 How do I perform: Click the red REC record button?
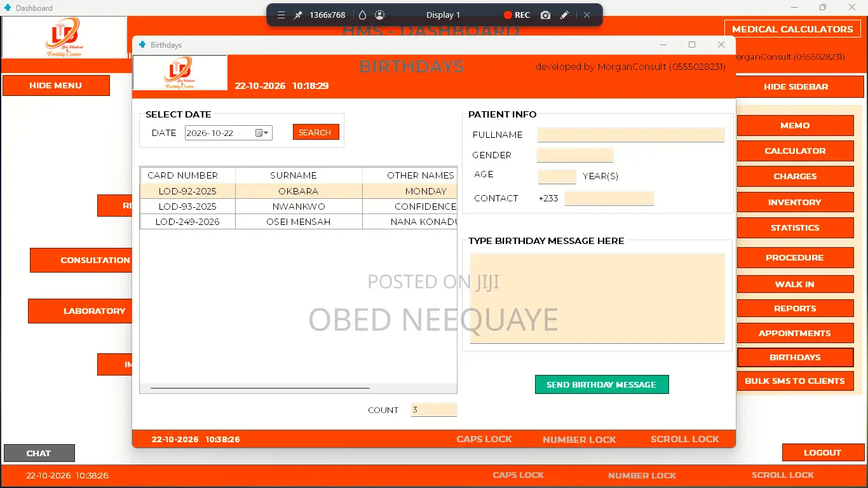click(x=517, y=15)
